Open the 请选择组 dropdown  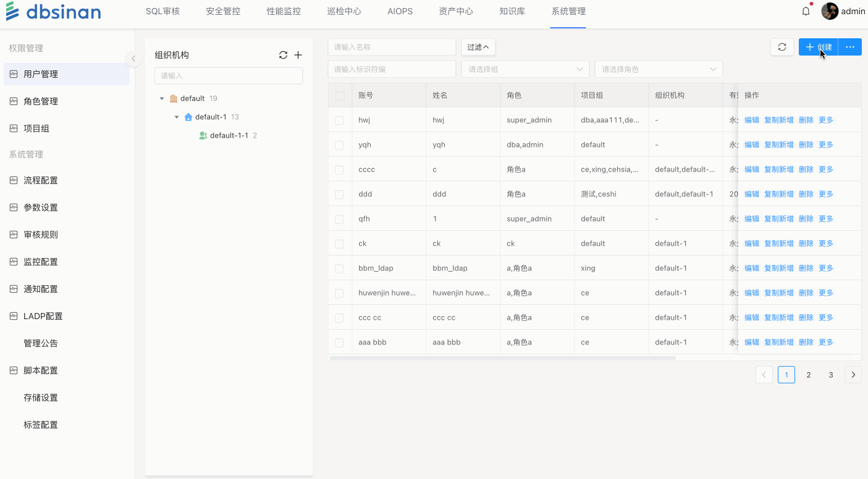click(525, 69)
